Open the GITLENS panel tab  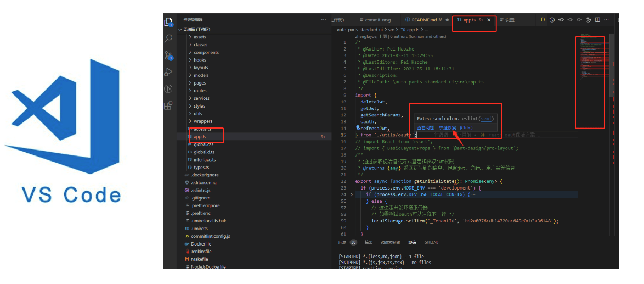(x=432, y=242)
